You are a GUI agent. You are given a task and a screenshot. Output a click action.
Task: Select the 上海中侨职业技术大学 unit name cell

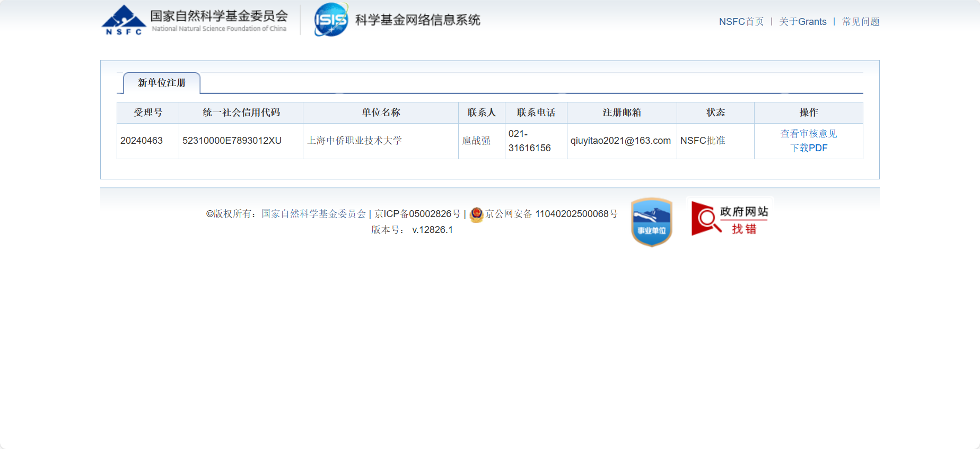tap(355, 141)
